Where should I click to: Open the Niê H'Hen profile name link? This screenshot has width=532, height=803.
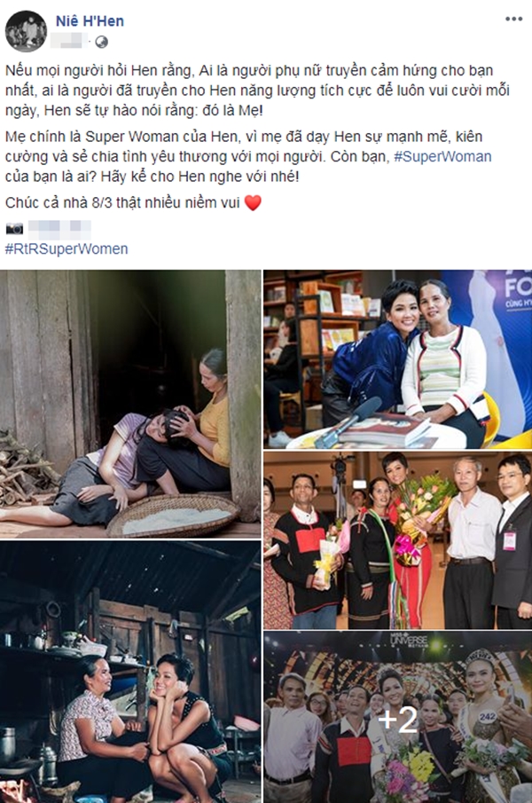pos(90,21)
